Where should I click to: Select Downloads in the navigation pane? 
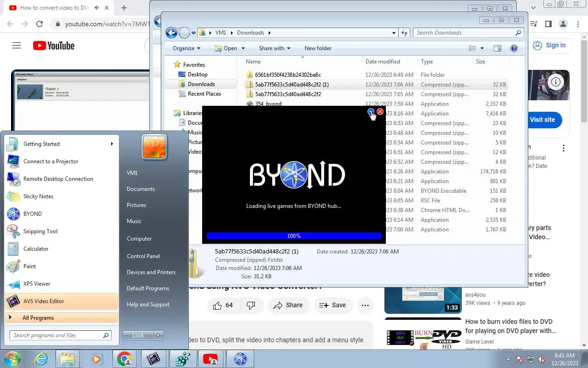[x=201, y=84]
